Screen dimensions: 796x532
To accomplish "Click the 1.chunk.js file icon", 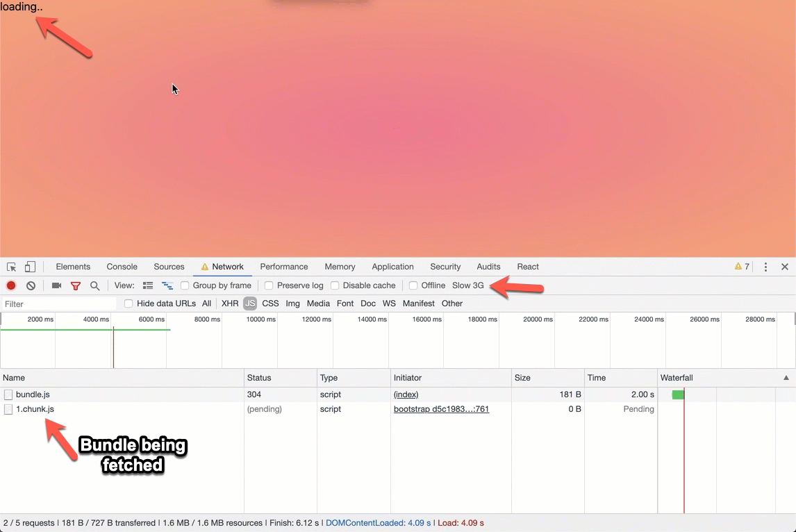I will click(8, 409).
